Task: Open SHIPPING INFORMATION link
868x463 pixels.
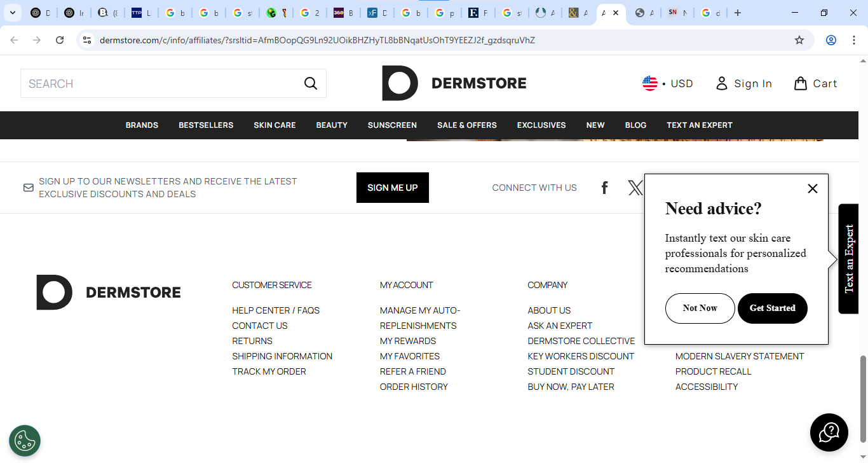Action: coord(282,356)
